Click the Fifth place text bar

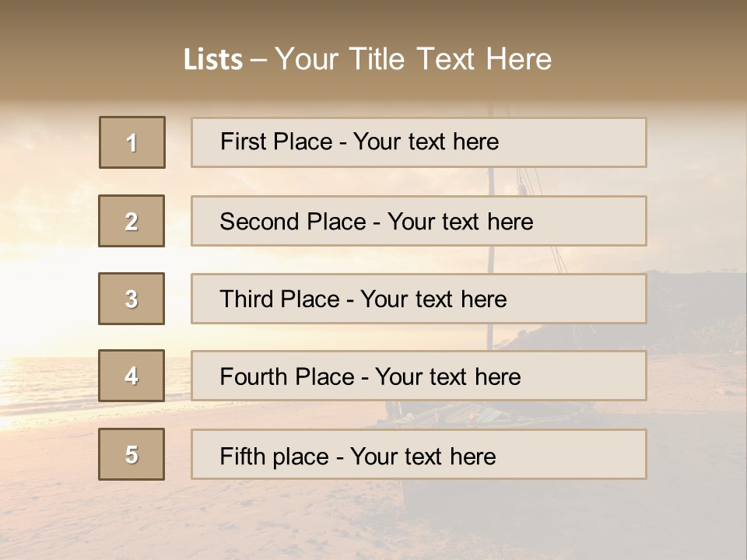tap(419, 454)
